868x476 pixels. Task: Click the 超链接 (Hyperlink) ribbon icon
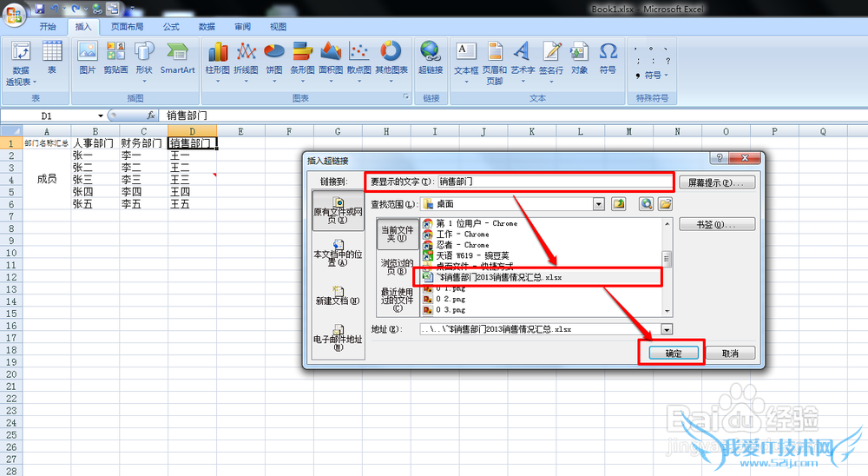(x=430, y=57)
